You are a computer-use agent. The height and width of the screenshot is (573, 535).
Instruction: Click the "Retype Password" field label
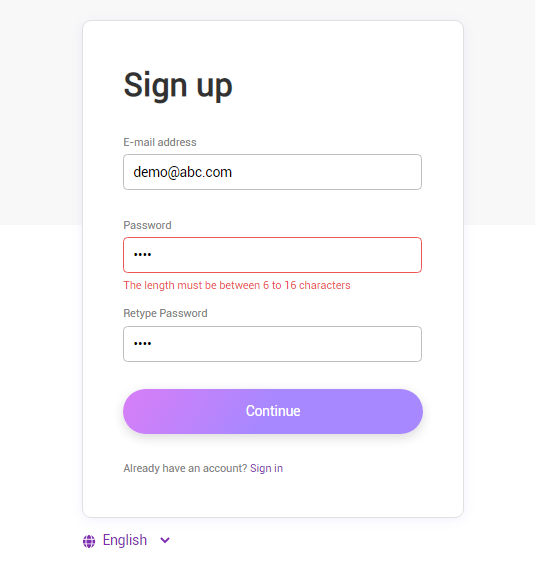point(165,313)
